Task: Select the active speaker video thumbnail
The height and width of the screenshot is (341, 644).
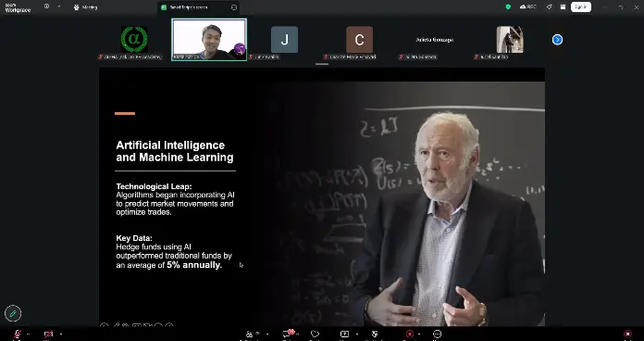Action: pyautogui.click(x=209, y=40)
